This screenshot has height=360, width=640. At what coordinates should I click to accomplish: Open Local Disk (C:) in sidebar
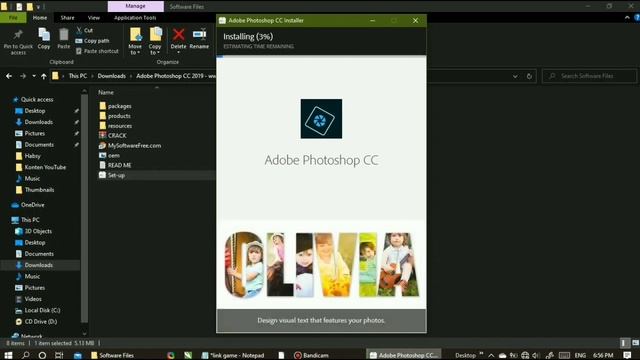coord(42,311)
